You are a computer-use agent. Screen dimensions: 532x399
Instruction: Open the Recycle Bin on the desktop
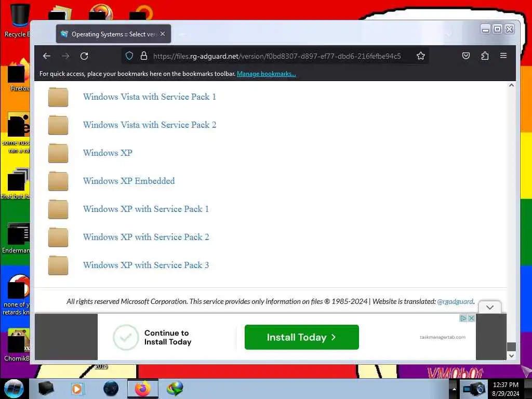click(x=19, y=20)
